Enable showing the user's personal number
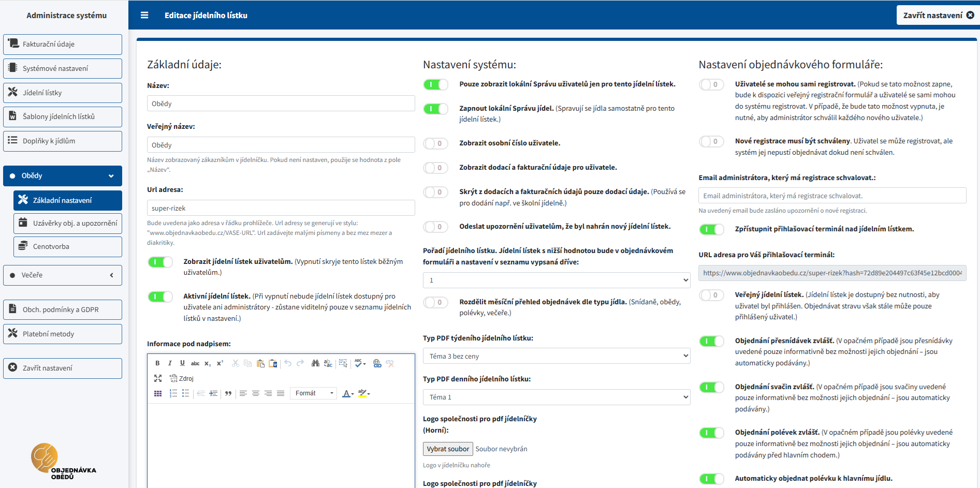The image size is (980, 488). coord(435,143)
